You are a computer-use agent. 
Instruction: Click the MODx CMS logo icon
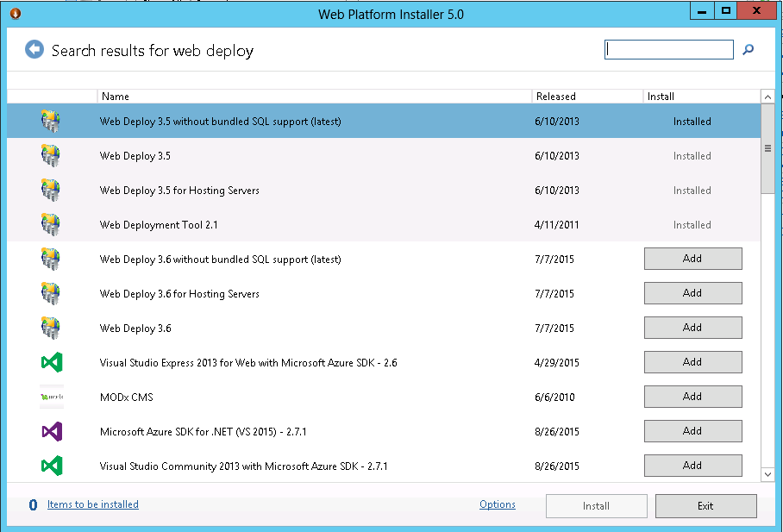point(52,397)
